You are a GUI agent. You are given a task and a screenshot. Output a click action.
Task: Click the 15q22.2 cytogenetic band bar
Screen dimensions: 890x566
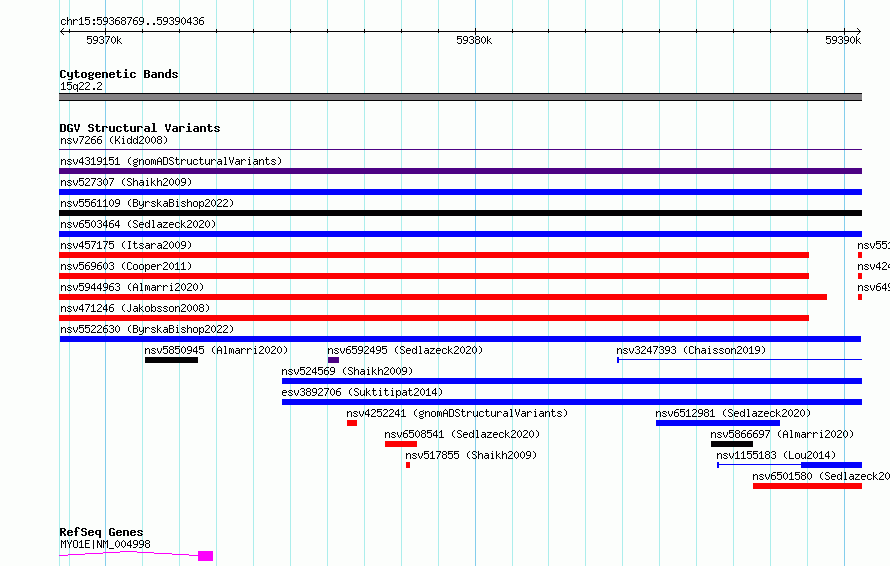[x=460, y=97]
